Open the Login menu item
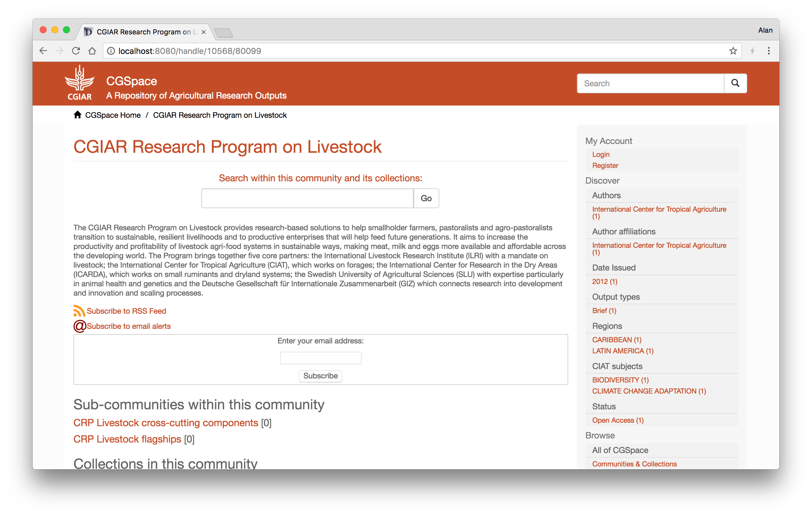The image size is (812, 516). [600, 155]
